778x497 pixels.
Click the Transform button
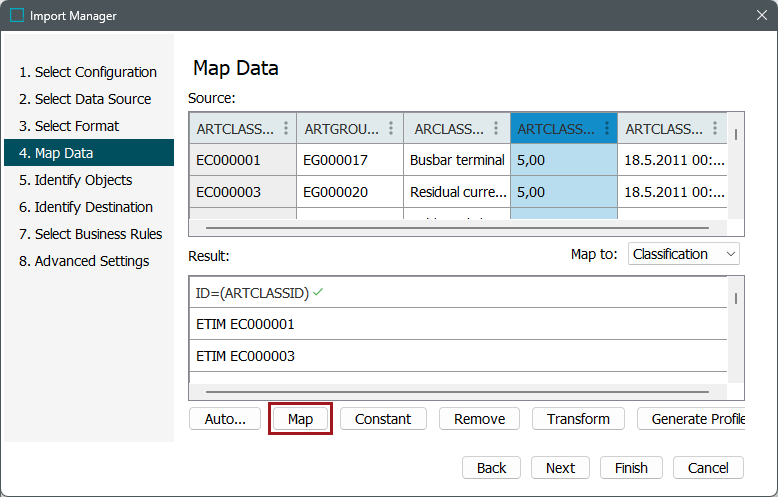pyautogui.click(x=578, y=419)
